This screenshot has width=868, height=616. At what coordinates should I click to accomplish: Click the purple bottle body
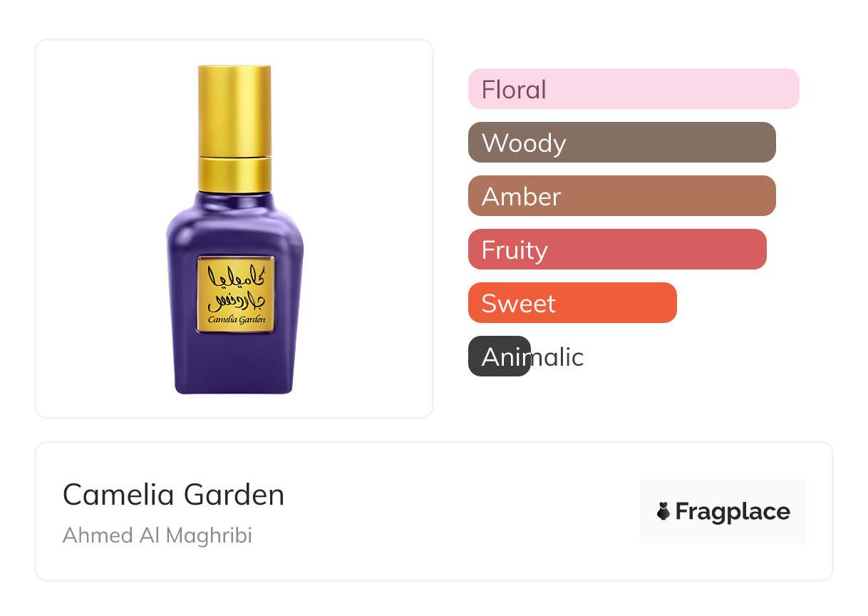[x=234, y=364]
